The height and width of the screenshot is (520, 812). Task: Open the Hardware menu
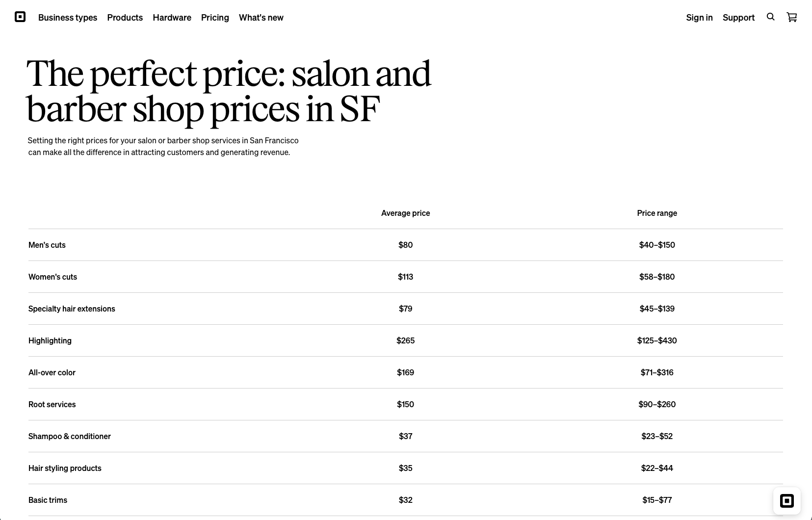(172, 18)
